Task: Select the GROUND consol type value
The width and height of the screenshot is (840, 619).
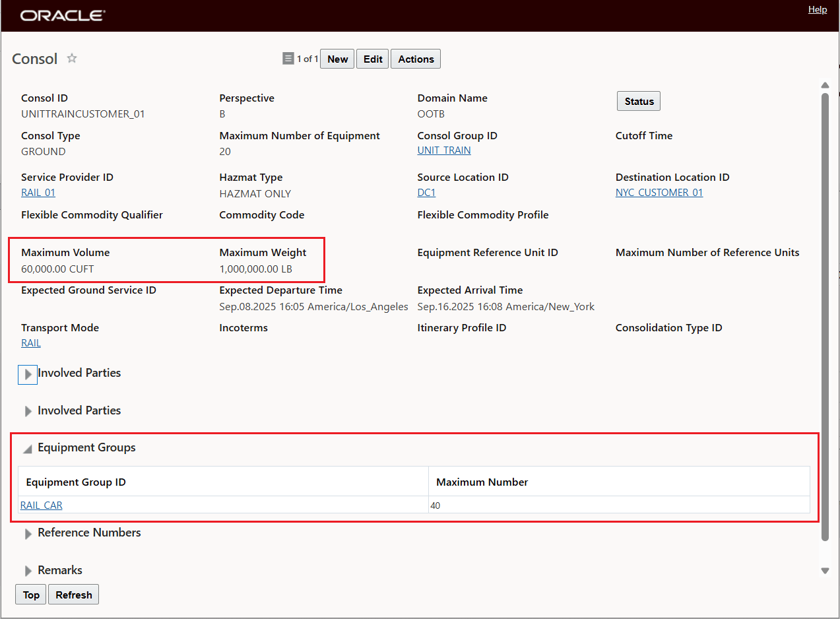Action: (44, 151)
